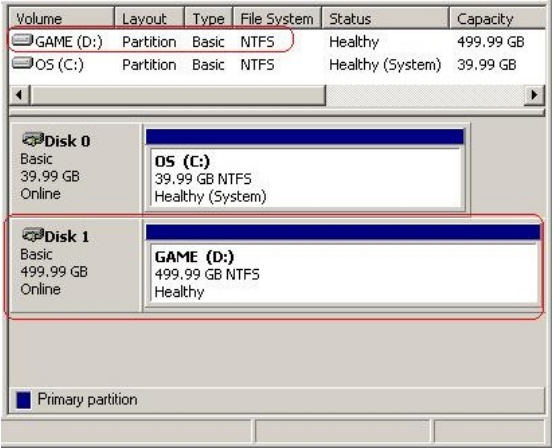
Task: Sort list by Status column header
Action: [x=385, y=18]
